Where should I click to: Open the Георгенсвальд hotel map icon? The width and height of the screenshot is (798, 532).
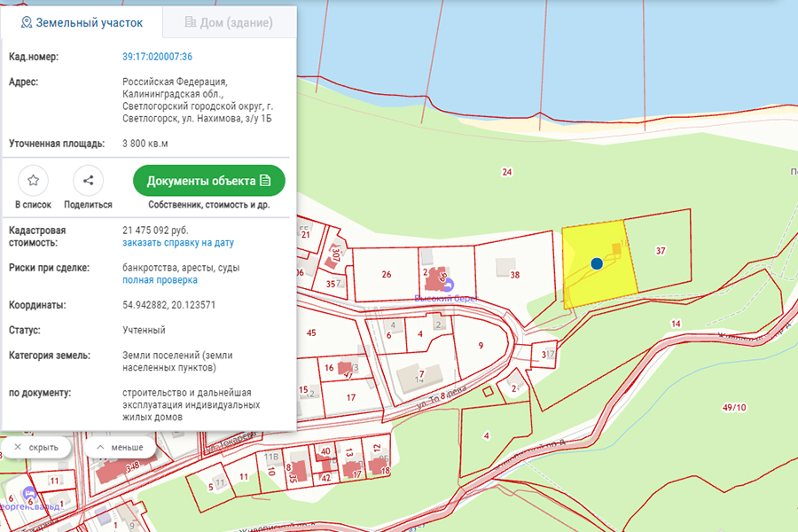click(31, 493)
